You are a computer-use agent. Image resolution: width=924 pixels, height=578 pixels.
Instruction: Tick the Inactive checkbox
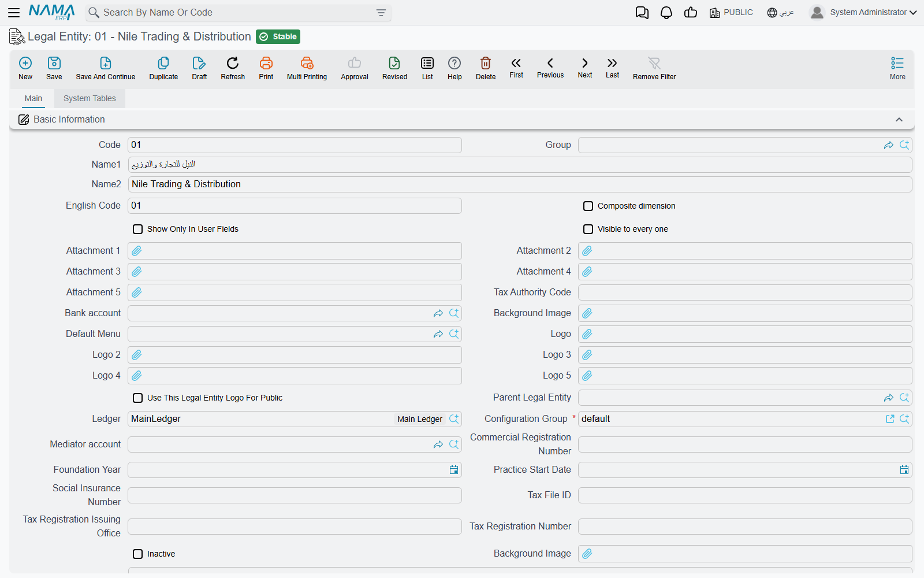pos(138,554)
